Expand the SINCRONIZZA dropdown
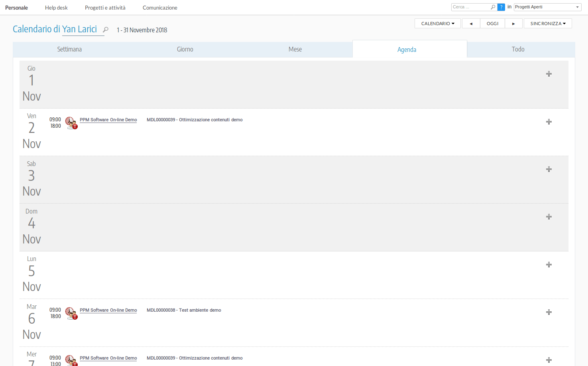 pos(547,24)
